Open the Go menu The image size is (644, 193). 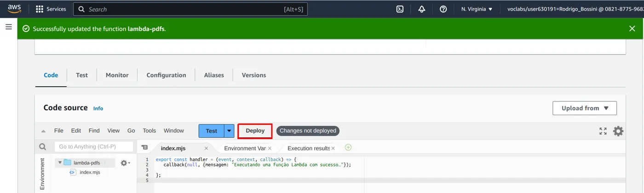coord(131,131)
